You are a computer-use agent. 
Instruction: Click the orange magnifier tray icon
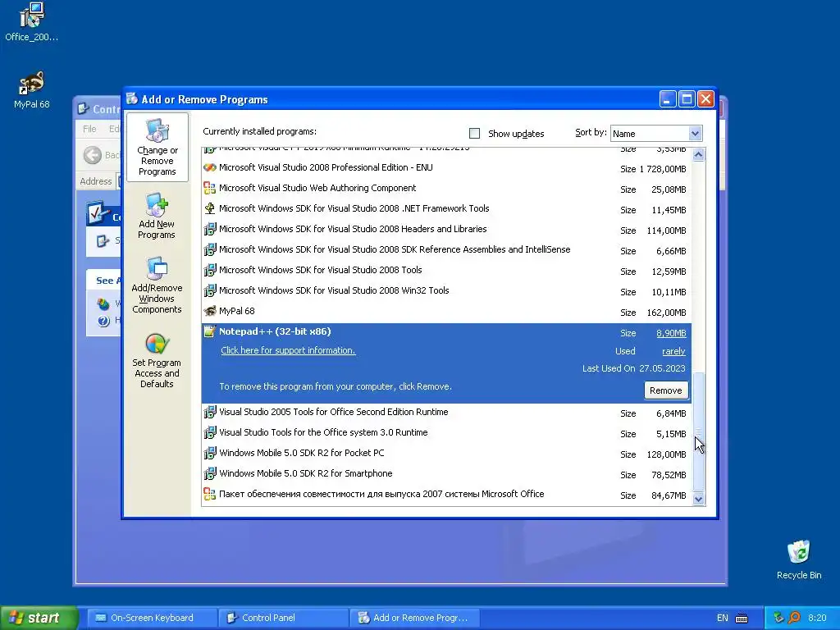pos(794,618)
